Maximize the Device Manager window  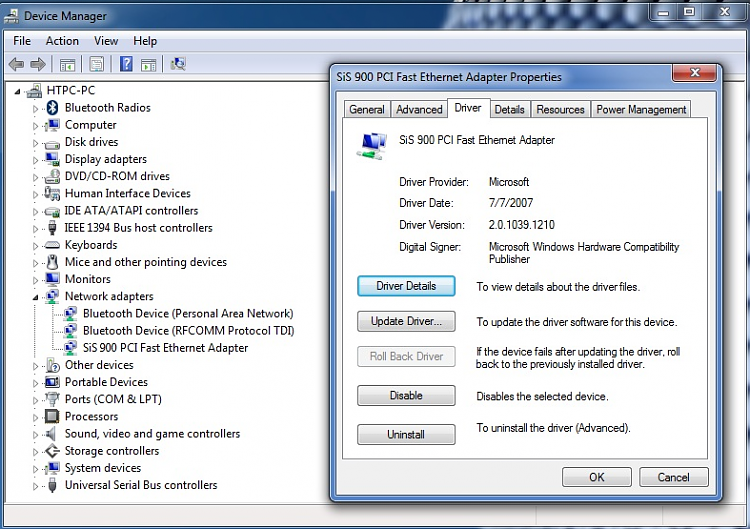[689, 12]
